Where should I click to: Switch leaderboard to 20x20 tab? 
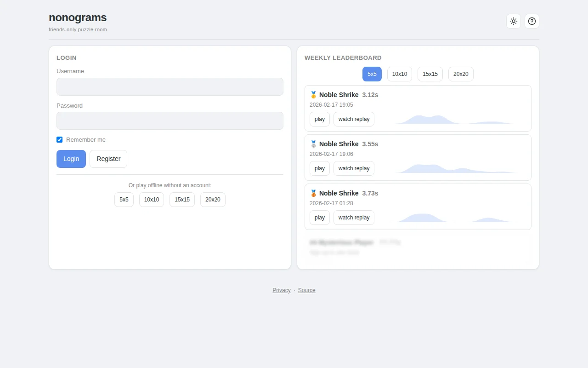pyautogui.click(x=461, y=74)
